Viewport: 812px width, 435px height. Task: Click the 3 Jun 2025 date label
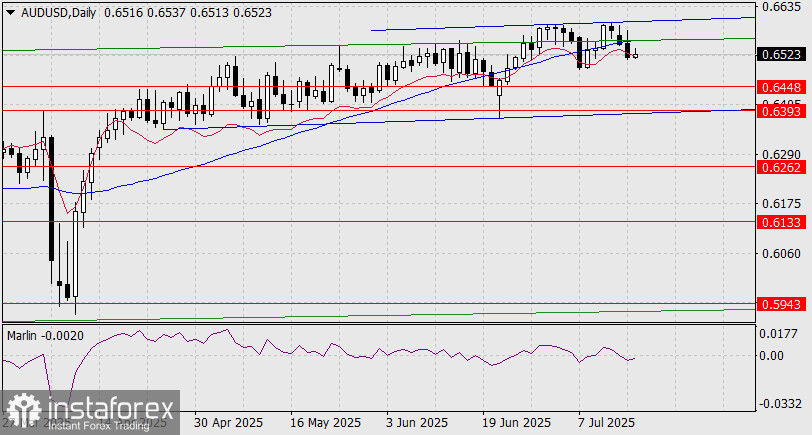click(x=416, y=423)
